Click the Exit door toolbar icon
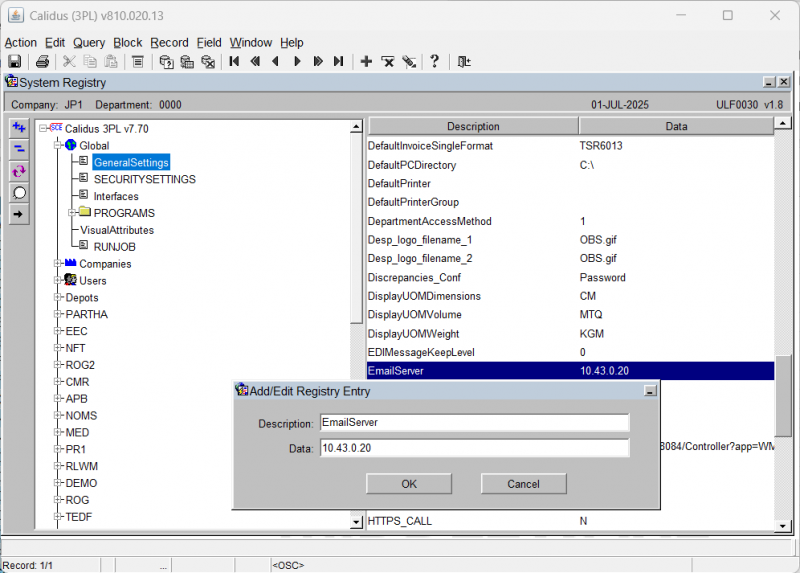Viewport: 800px width, 573px height. 464,62
